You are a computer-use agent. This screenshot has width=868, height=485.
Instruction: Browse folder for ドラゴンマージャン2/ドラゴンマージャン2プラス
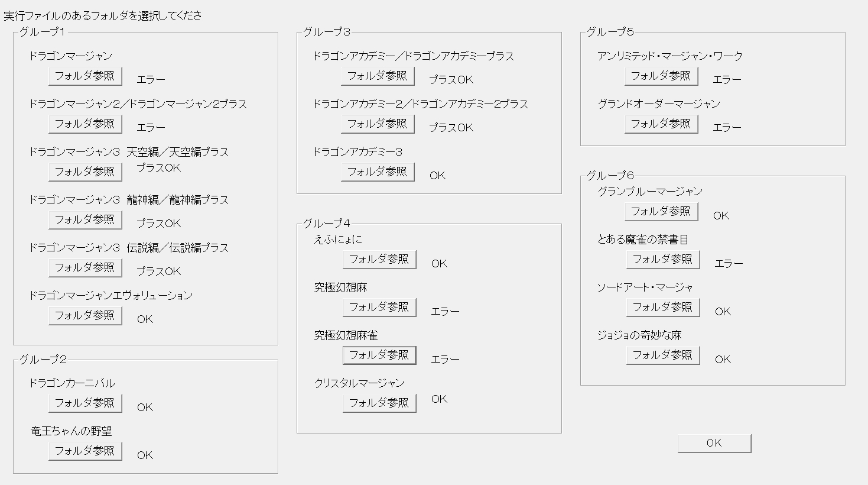[x=85, y=124]
